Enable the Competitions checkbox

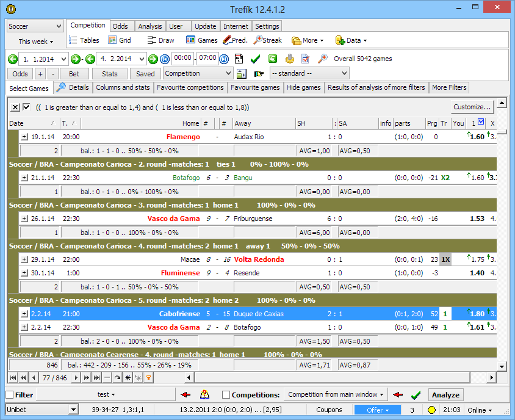pyautogui.click(x=226, y=395)
